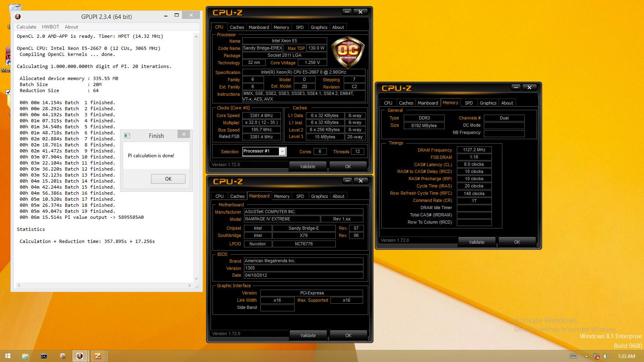Open SPD tab in top CPU-Z window
This screenshot has width=644, height=362.
click(300, 27)
